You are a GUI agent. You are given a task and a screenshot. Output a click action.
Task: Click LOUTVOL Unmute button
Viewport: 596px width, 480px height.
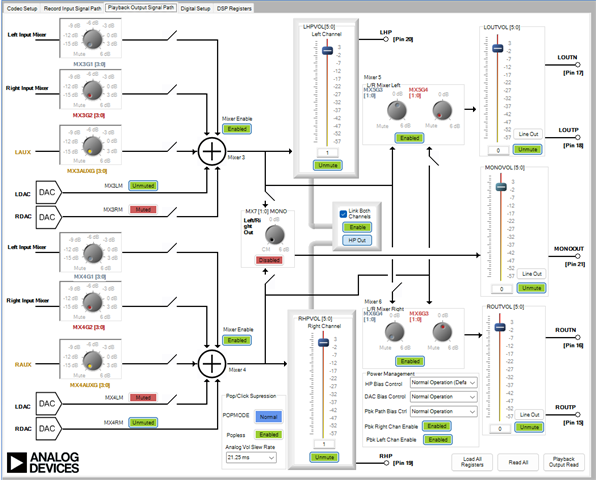pyautogui.click(x=527, y=149)
